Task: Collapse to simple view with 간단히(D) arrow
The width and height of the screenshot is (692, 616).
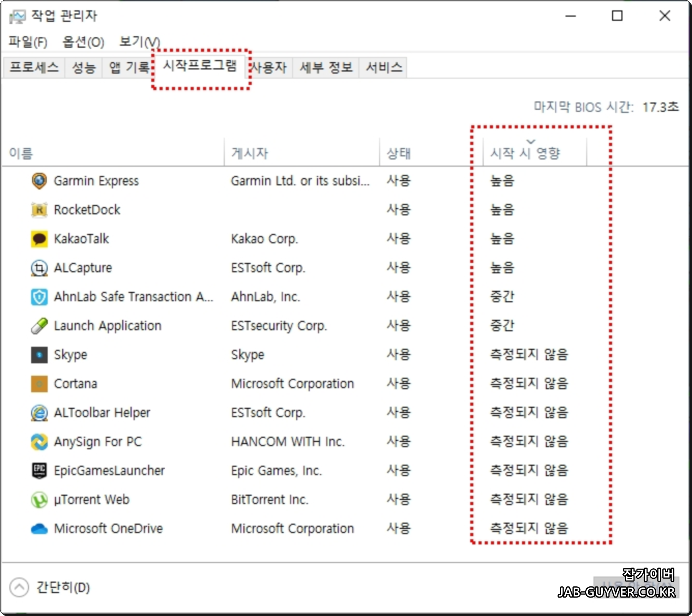Action: point(19,587)
